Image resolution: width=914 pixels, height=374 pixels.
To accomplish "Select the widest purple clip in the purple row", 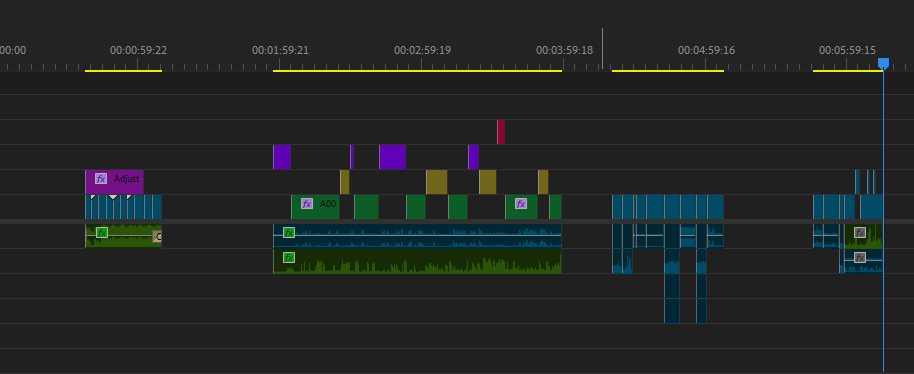I will coord(392,157).
